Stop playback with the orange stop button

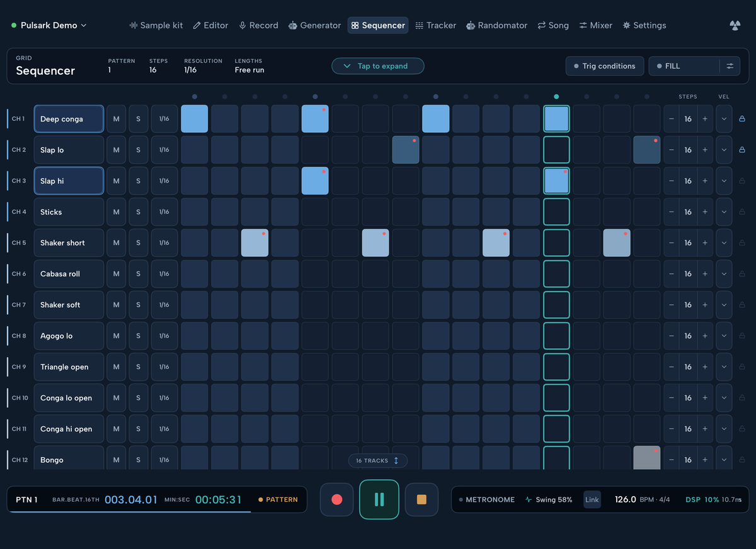tap(421, 499)
